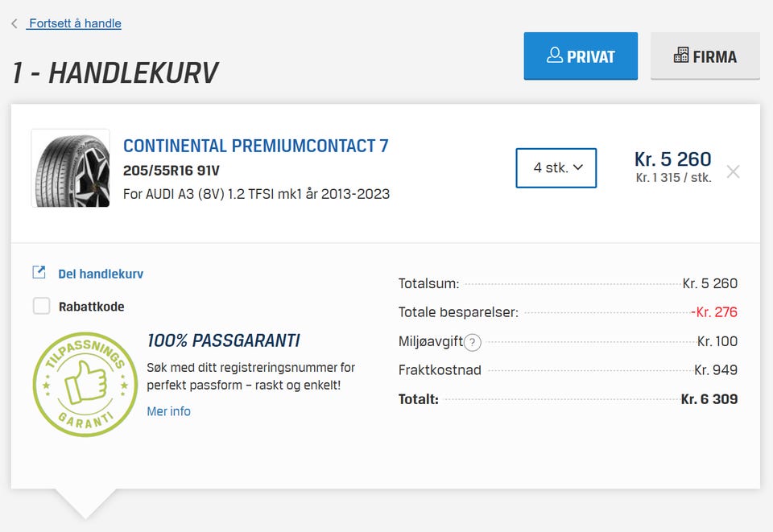Click the 1 - HANDLEKURV page heading
The image size is (773, 532).
(x=115, y=72)
